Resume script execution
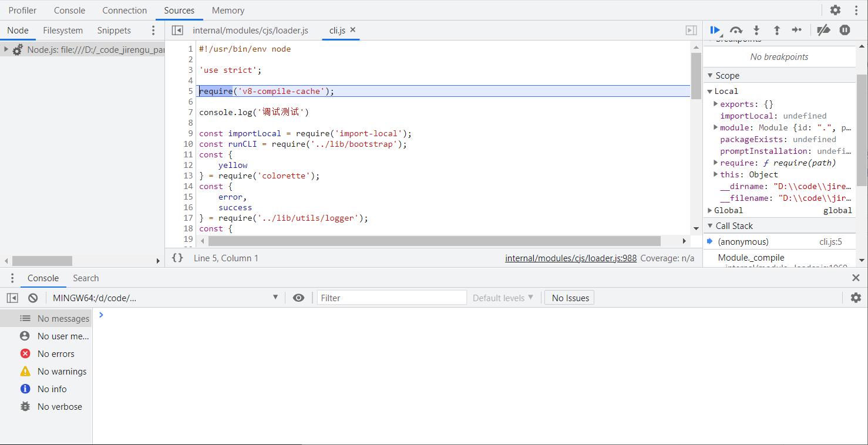 point(715,30)
